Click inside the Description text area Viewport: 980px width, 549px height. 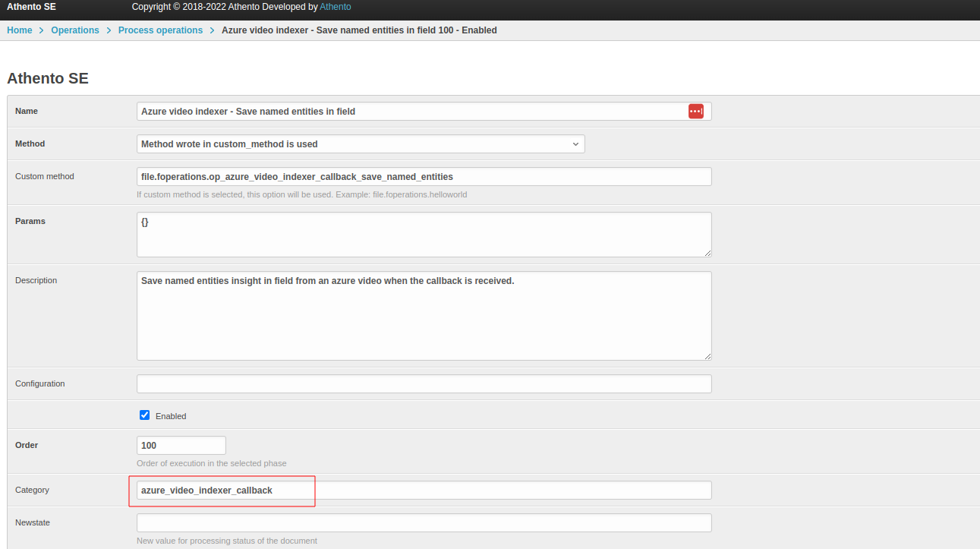pos(424,315)
